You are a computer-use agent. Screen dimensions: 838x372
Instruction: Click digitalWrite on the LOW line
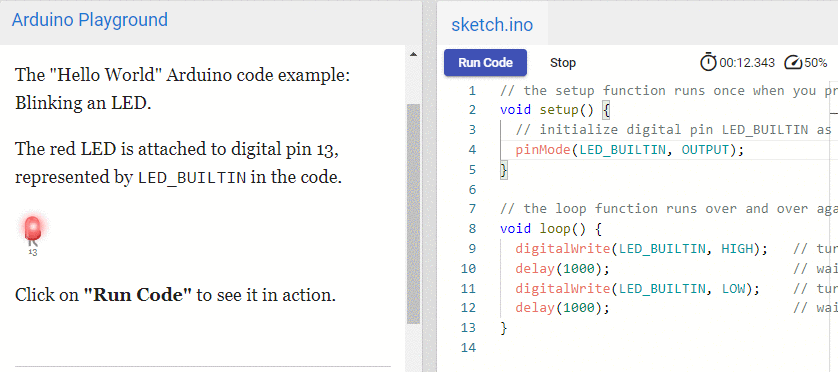[563, 288]
